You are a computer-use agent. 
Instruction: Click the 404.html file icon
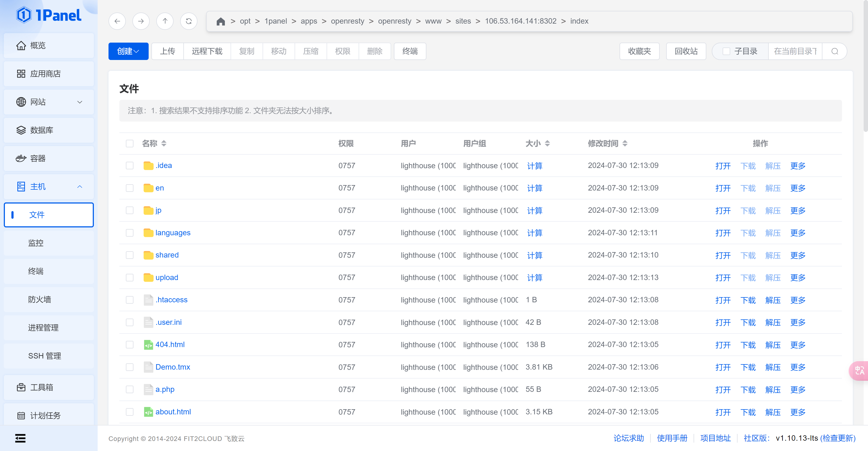[148, 345]
